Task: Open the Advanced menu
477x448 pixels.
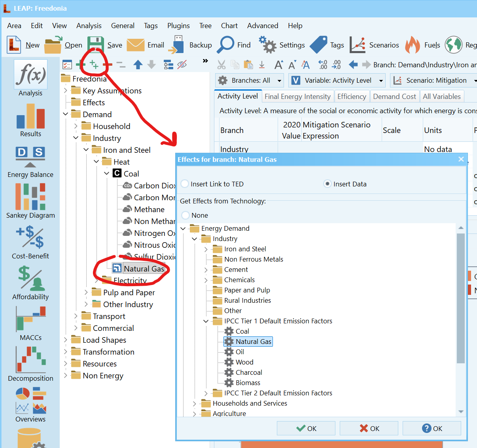Action: [x=263, y=26]
